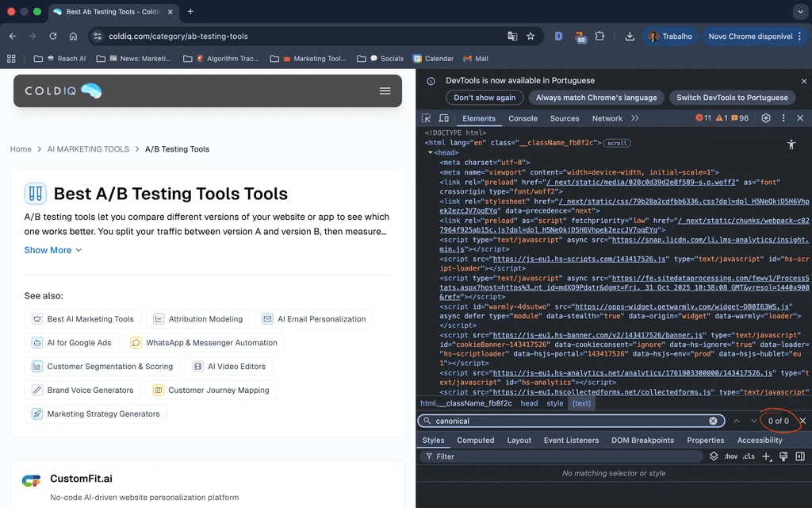Screen dimensions: 812x508
Task: Click the scroll badge on html element
Action: point(617,143)
